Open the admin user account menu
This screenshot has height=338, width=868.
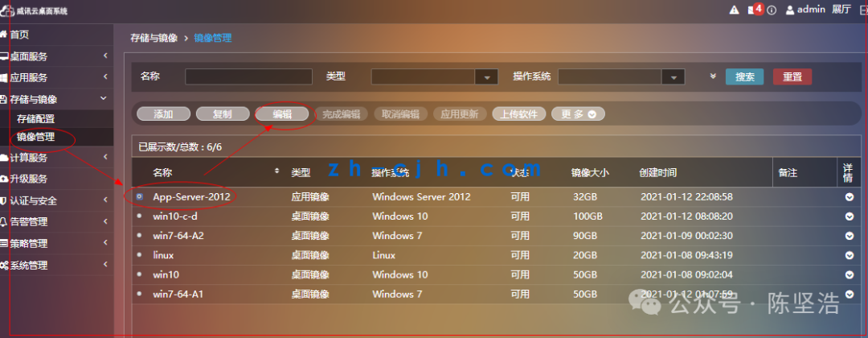[x=805, y=10]
